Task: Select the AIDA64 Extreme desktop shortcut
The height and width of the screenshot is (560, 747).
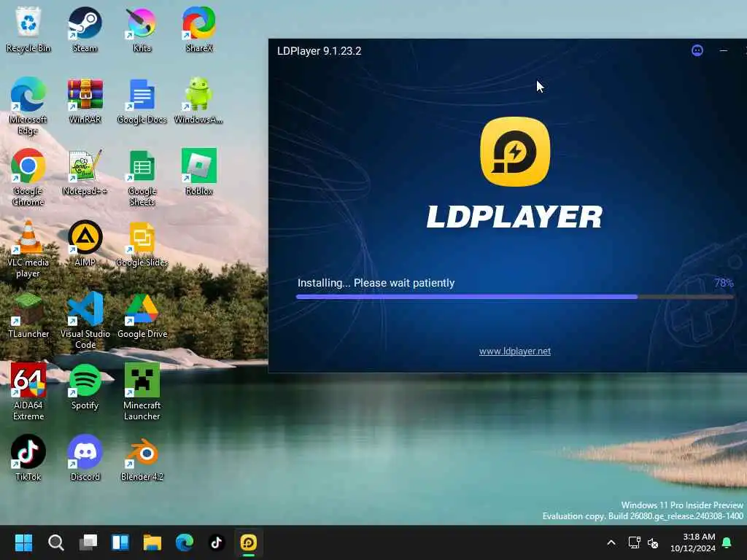Action: 28,392
